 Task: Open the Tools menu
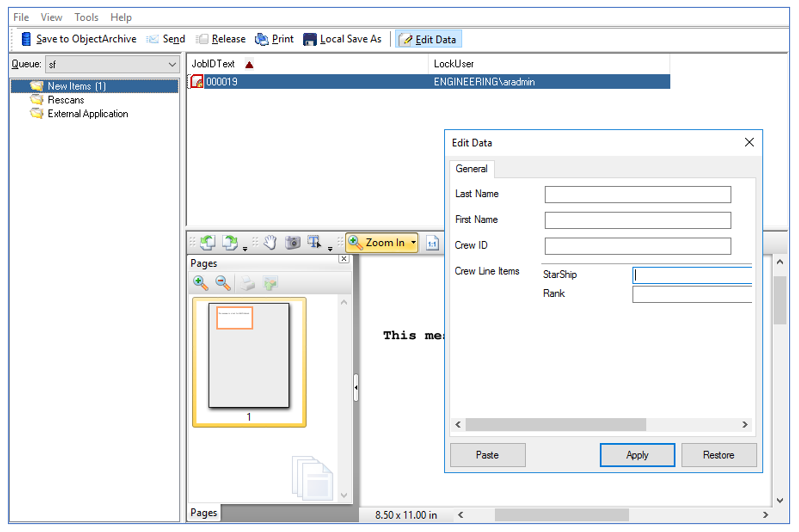pos(86,17)
